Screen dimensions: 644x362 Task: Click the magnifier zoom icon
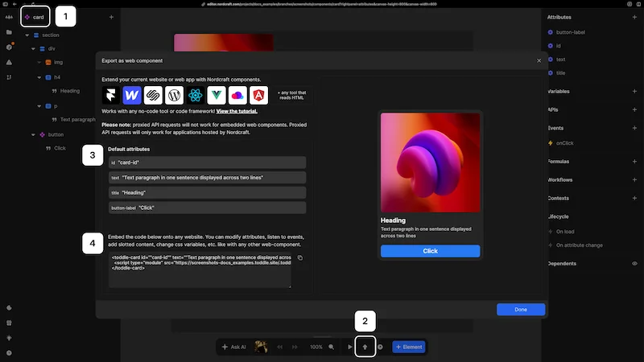(x=332, y=347)
